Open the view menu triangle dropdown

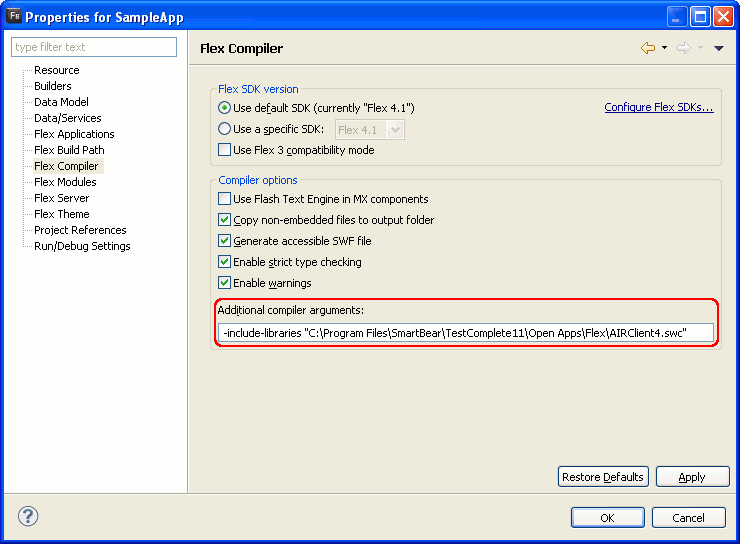pyautogui.click(x=718, y=48)
